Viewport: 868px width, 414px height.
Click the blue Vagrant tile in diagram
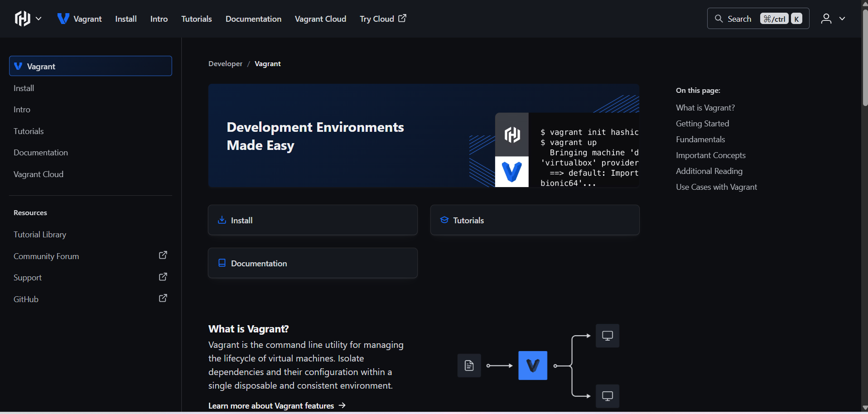[x=533, y=366]
